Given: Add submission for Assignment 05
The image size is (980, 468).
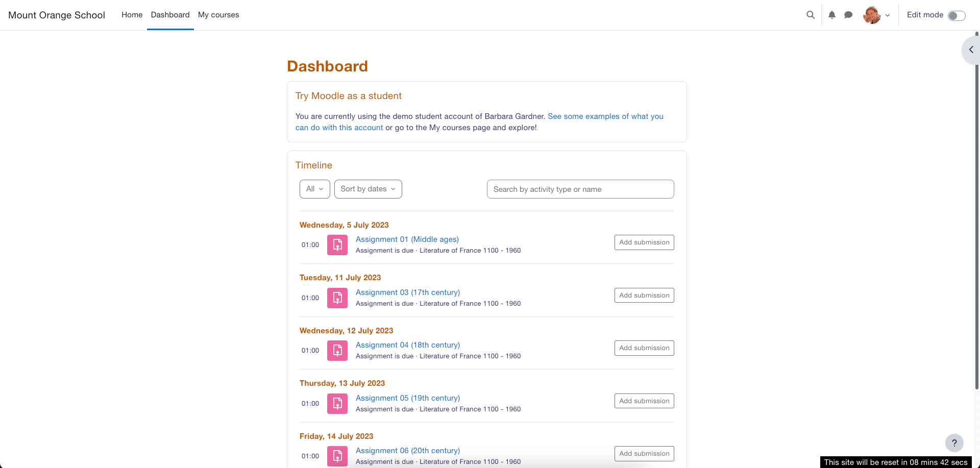Looking at the screenshot, I should pos(644,401).
